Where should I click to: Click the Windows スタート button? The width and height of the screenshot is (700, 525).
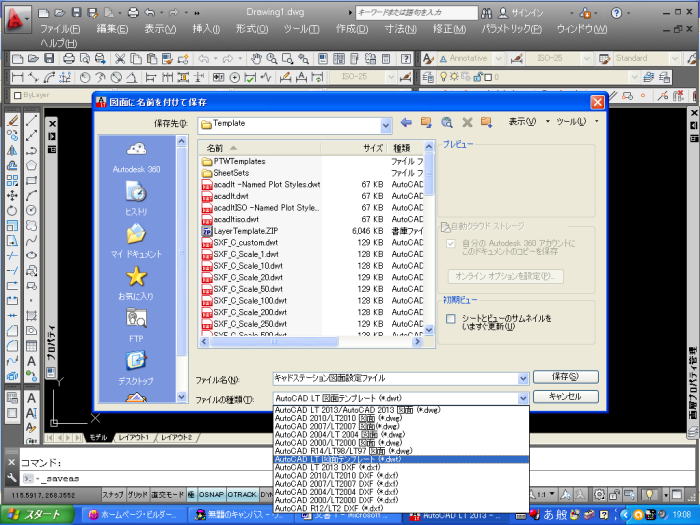click(x=37, y=515)
